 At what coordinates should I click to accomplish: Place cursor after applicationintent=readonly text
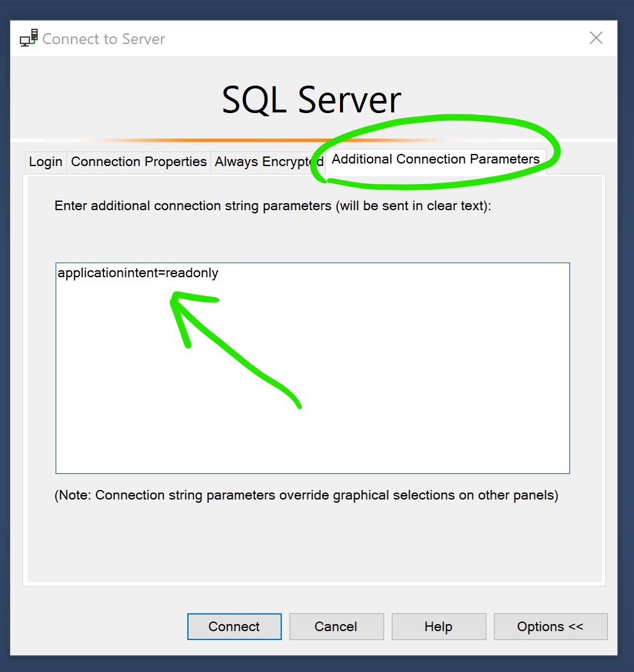point(220,273)
